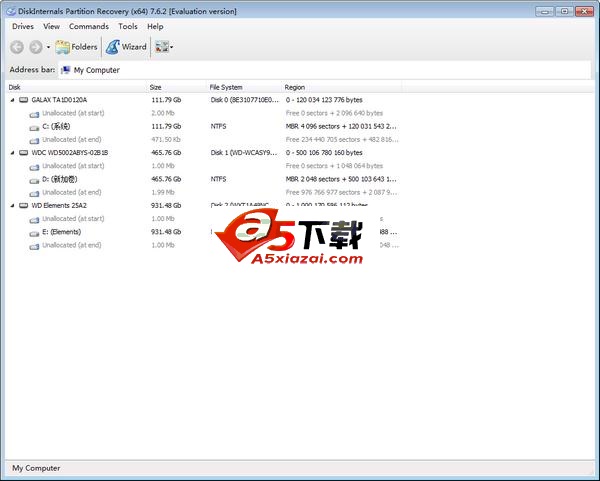
Task: Click the 2.00 Mb unallocated start icon
Action: [34, 114]
